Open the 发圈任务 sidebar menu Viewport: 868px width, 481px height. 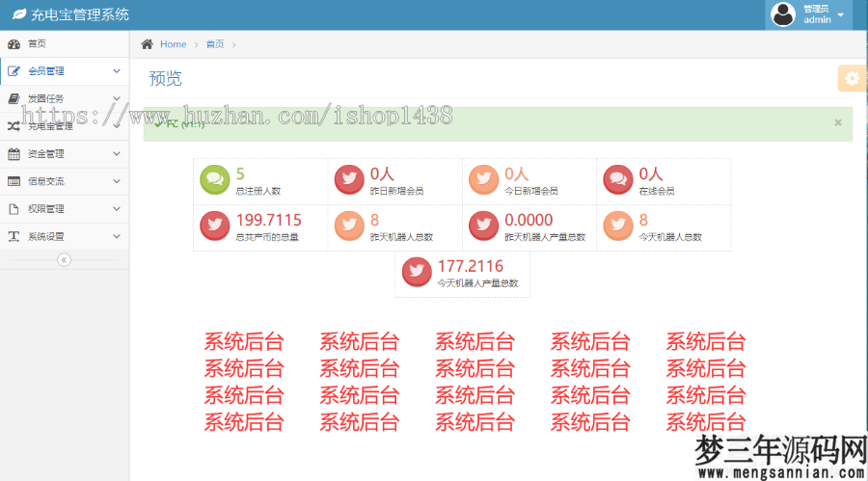[x=65, y=98]
